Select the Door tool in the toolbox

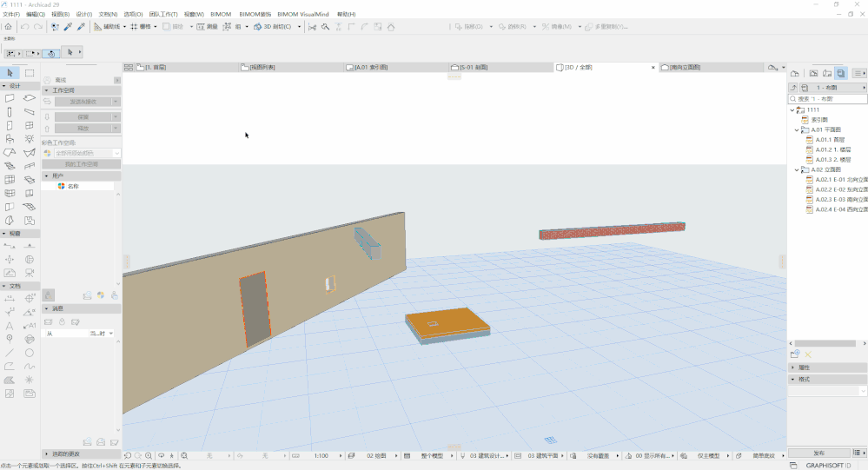click(x=10, y=126)
